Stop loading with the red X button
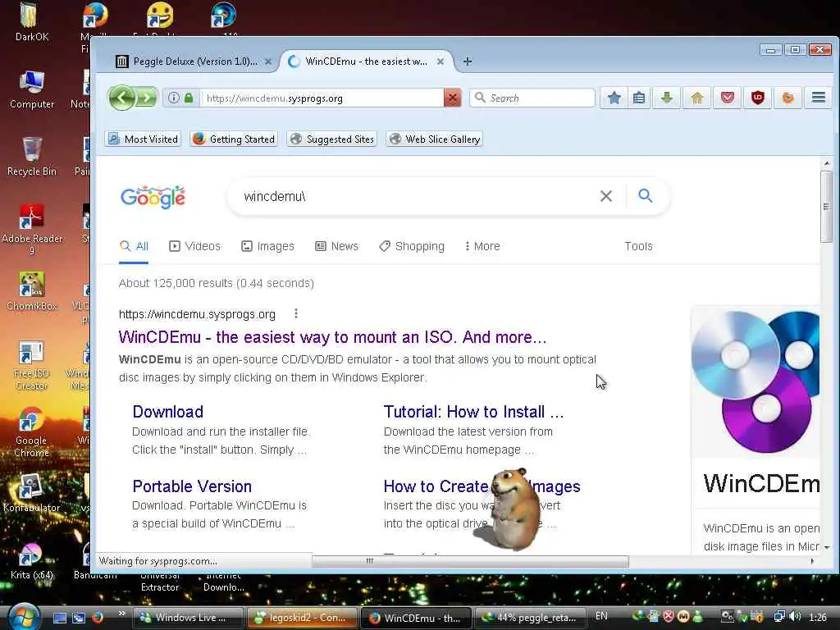840x630 pixels. point(452,98)
